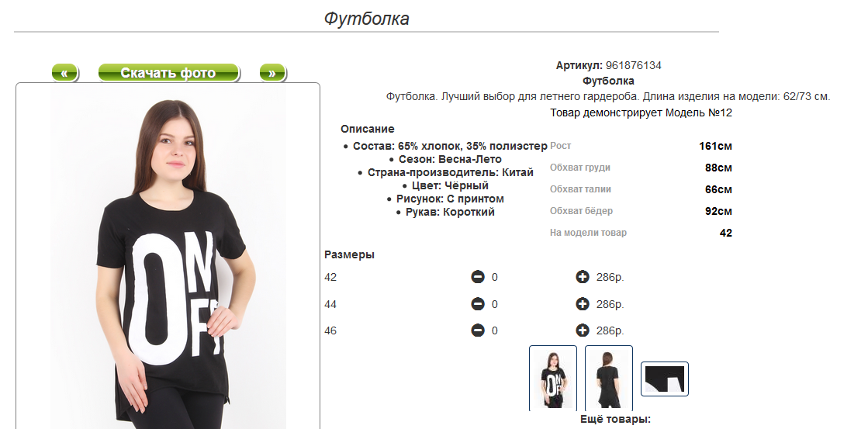Go to previous photo with « button

64,73
